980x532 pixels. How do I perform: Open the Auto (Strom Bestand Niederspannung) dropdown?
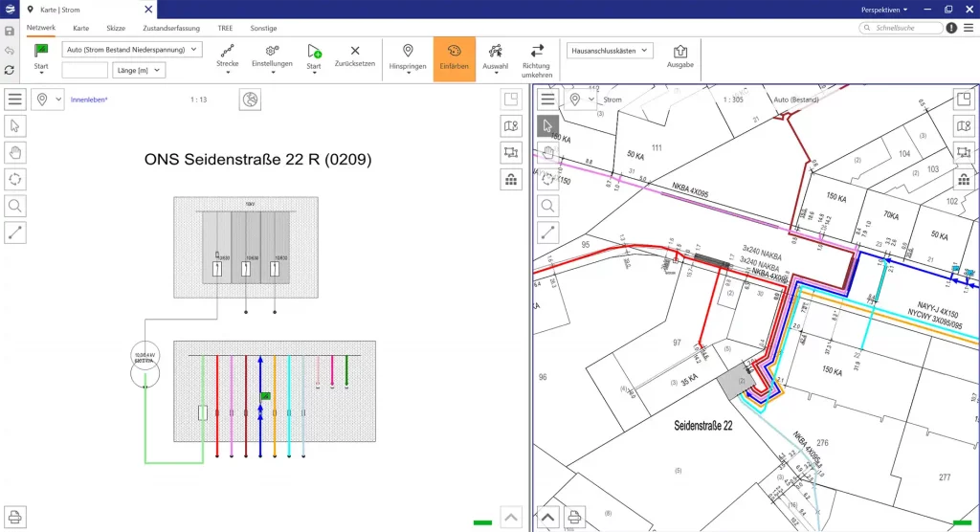(132, 49)
